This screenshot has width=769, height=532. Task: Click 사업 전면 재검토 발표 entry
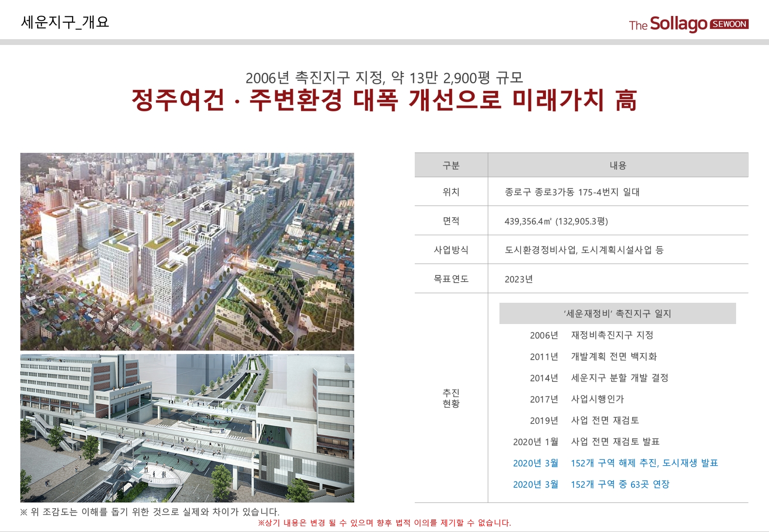615,442
